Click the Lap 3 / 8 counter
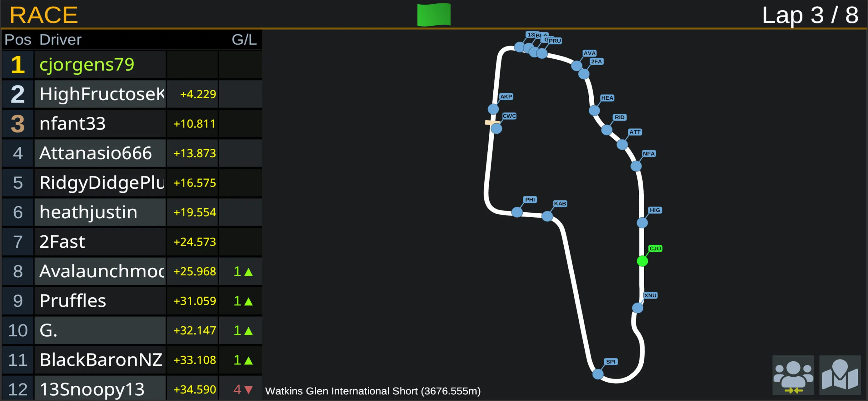The width and height of the screenshot is (868, 401). coord(810,15)
